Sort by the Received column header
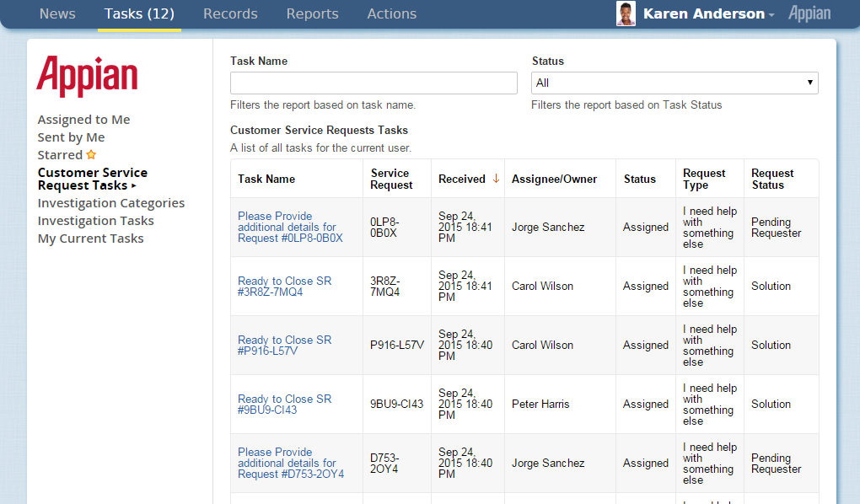The image size is (860, 504). [x=462, y=179]
